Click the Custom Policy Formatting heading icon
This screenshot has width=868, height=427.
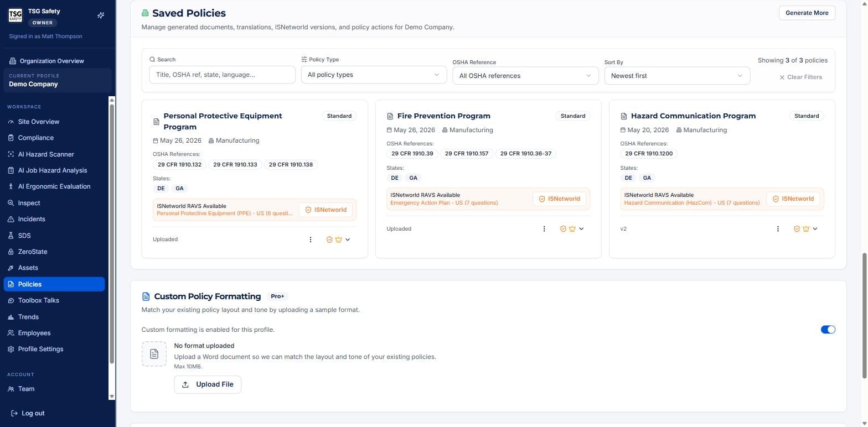tap(146, 296)
